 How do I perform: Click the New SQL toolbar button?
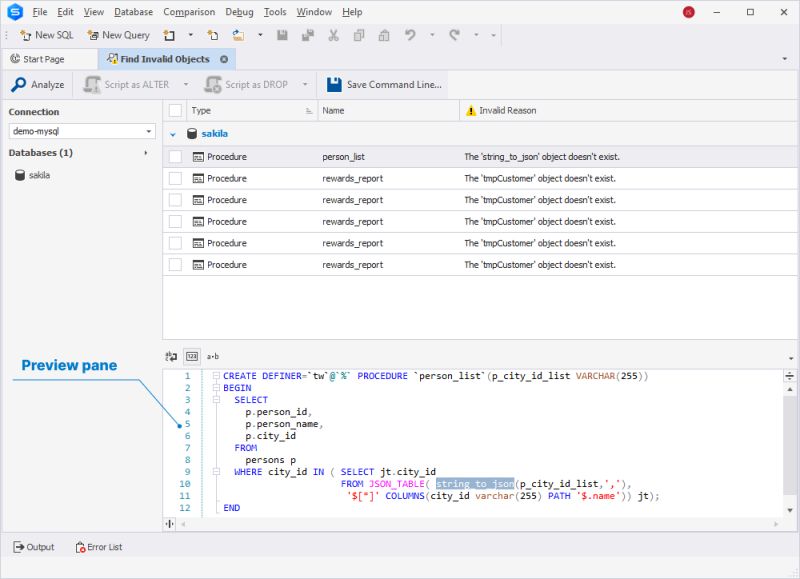coord(46,35)
